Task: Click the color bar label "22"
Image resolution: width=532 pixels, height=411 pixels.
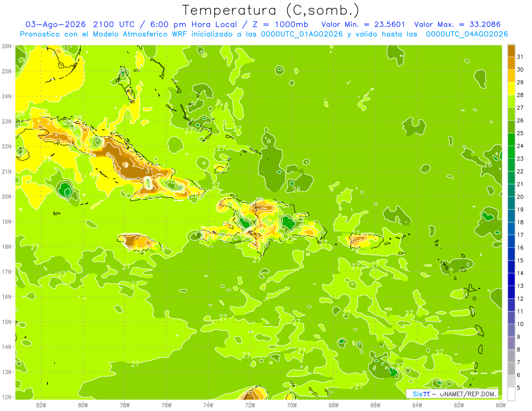Action: [x=520, y=171]
